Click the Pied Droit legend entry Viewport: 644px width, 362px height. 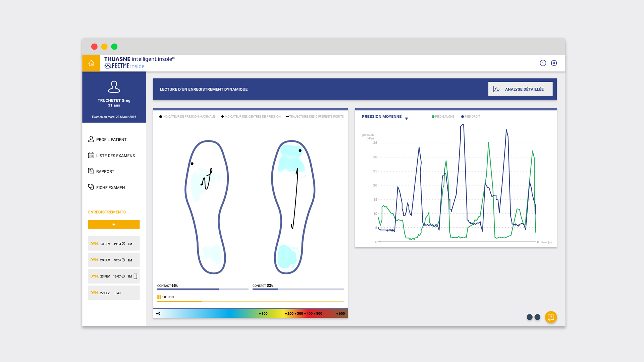[471, 116]
